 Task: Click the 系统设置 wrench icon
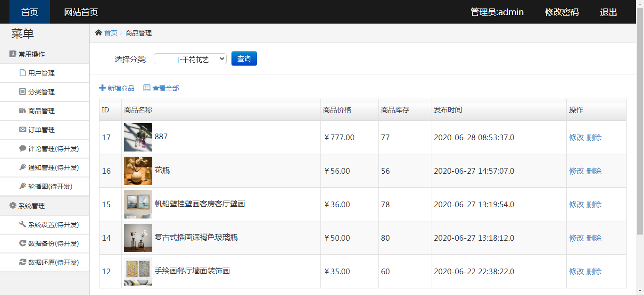[23, 225]
